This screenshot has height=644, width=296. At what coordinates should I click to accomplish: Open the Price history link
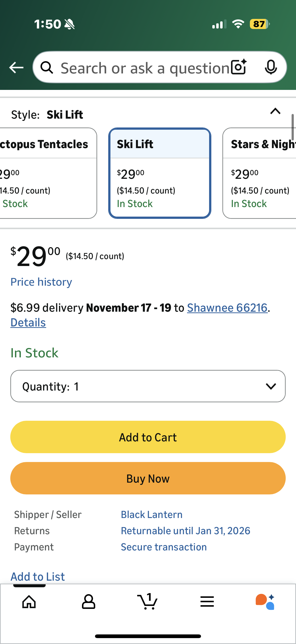tap(41, 282)
